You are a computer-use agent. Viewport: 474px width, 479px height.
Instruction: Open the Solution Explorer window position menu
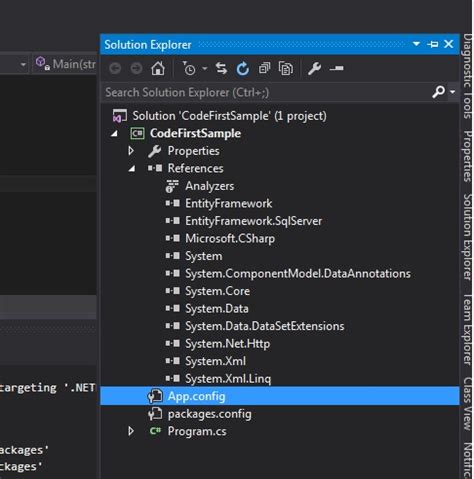416,44
